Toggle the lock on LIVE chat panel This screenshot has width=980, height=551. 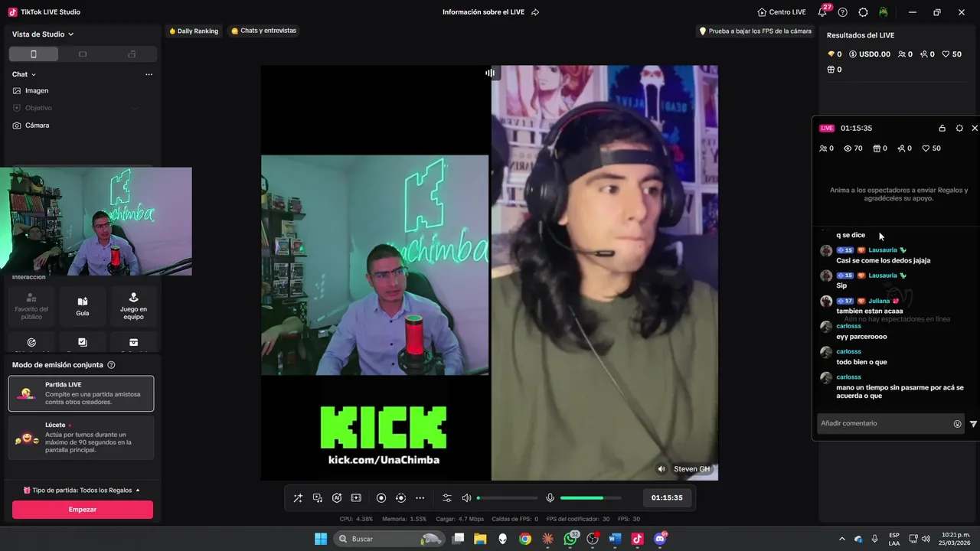pos(942,129)
